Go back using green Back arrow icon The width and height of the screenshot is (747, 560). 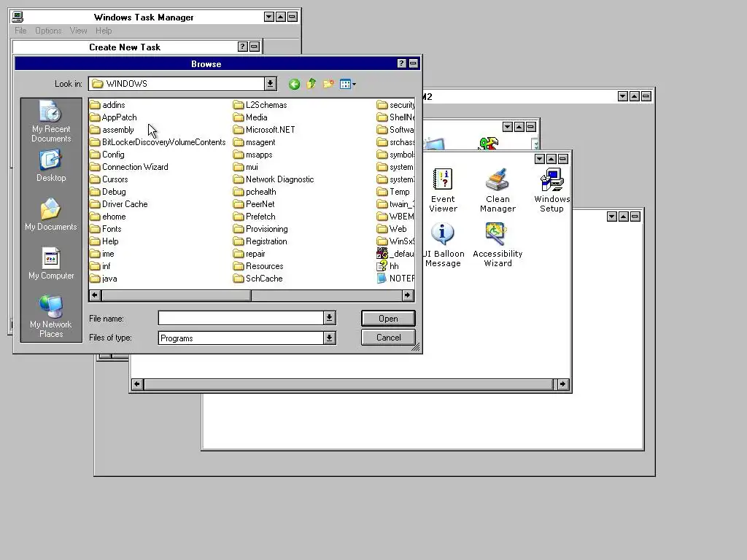(295, 85)
